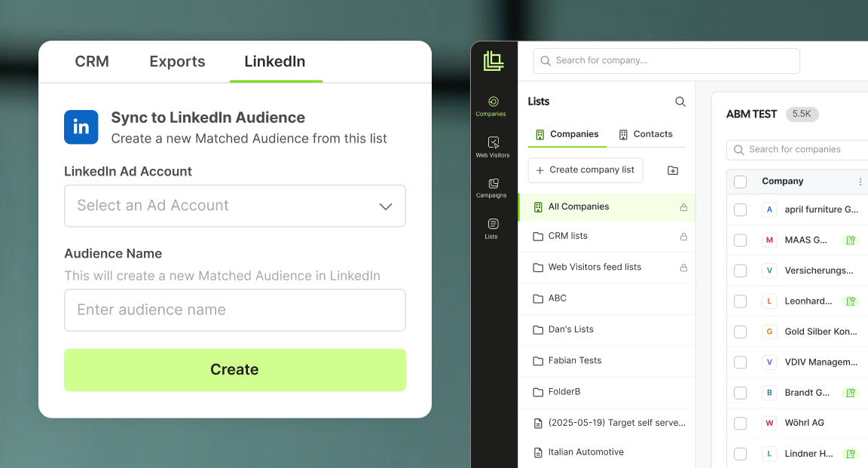Click the green badge icon beside Lindner H...
Image resolution: width=868 pixels, height=468 pixels.
pyautogui.click(x=850, y=454)
